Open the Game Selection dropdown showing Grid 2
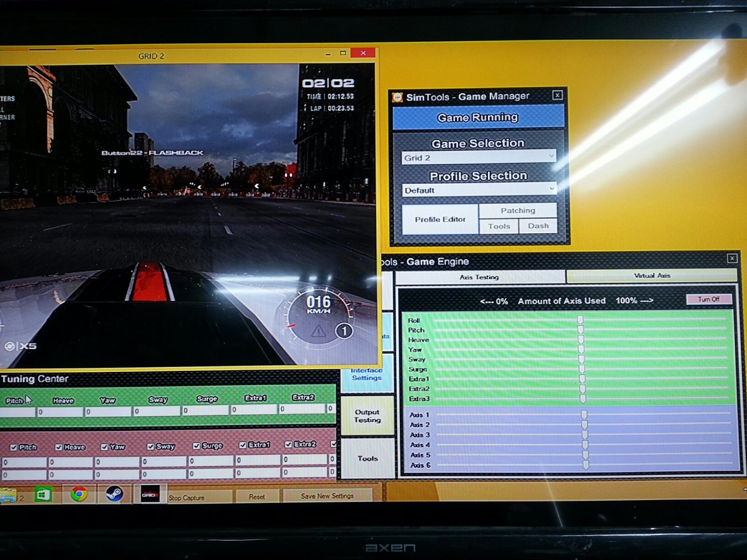Screen dimensions: 747x560 479,157
